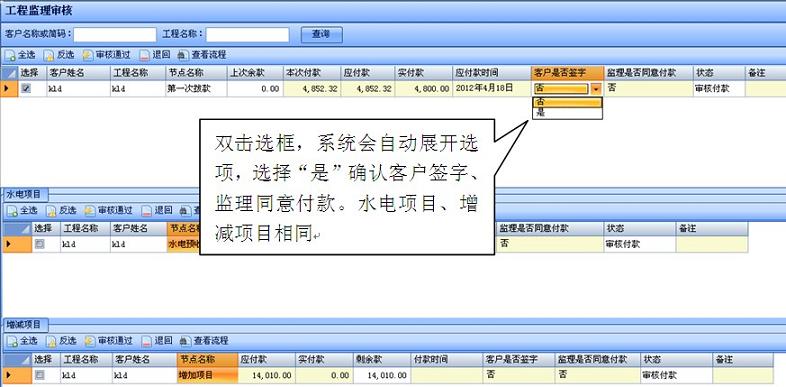Click the 备注 header in 增减项目 grid
This screenshot has height=387, width=786.
[x=742, y=359]
